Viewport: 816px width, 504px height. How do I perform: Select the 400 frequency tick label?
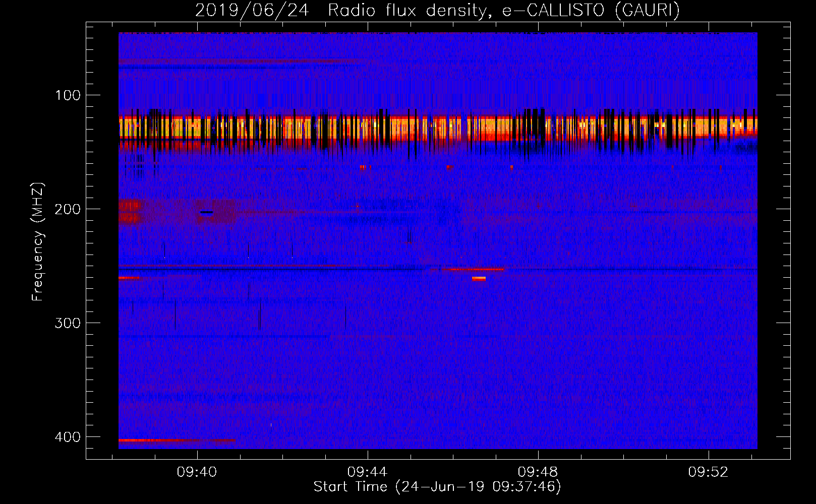[x=68, y=437]
